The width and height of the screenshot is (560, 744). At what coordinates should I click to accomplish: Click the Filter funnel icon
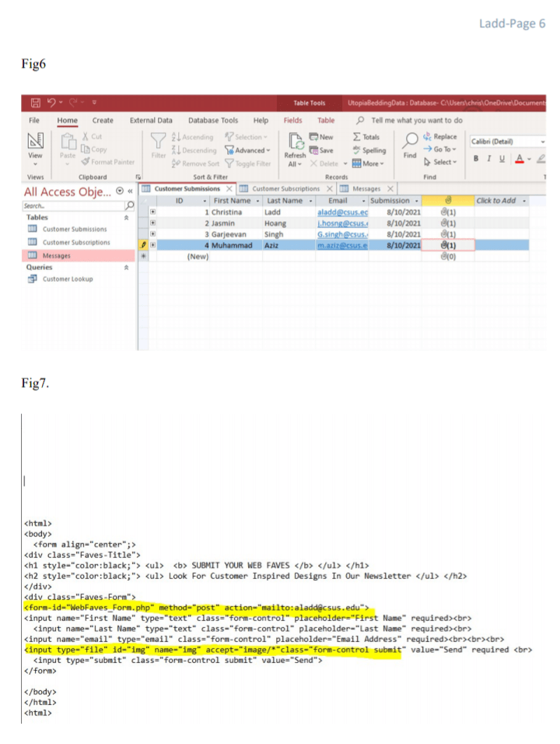157,142
